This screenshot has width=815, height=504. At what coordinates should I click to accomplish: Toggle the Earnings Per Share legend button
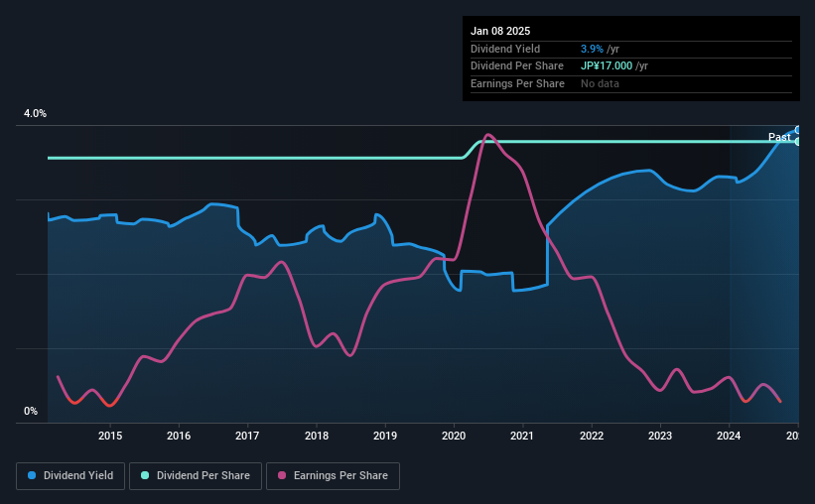[x=333, y=476]
